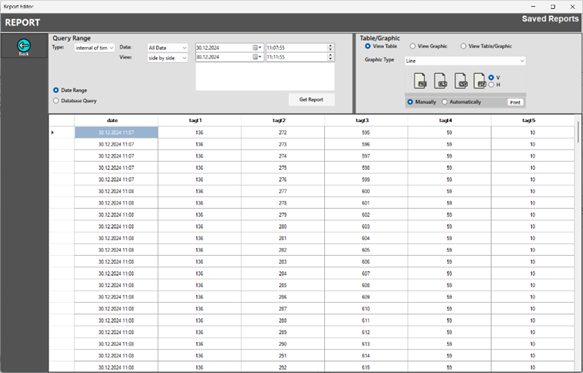Screen dimensions: 583x373
Task: Open the Data dropdown showing All Data
Action: point(167,48)
